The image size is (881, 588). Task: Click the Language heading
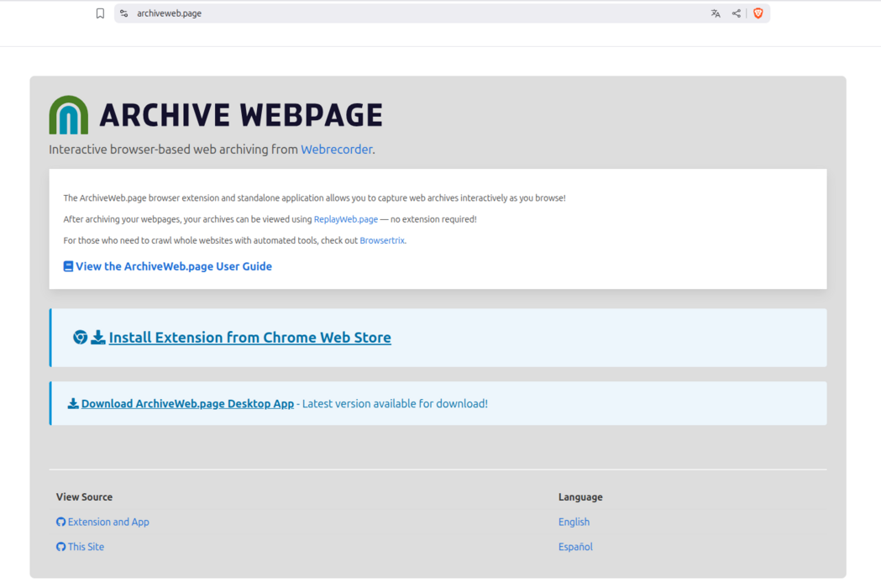pyautogui.click(x=580, y=497)
